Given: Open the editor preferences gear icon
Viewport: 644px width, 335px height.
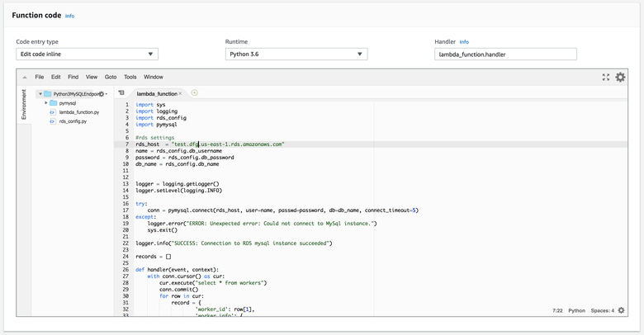Looking at the screenshot, I should (x=620, y=78).
